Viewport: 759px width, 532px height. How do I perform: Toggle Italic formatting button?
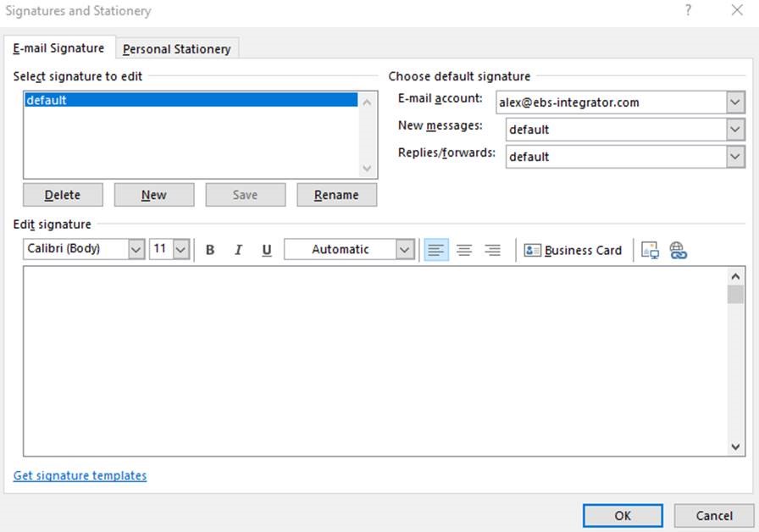pyautogui.click(x=238, y=250)
